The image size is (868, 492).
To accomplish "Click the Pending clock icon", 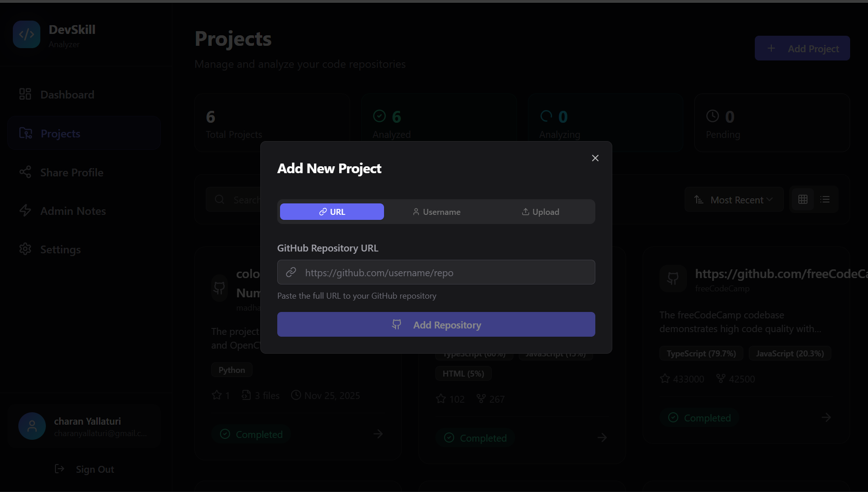I will coord(713,116).
